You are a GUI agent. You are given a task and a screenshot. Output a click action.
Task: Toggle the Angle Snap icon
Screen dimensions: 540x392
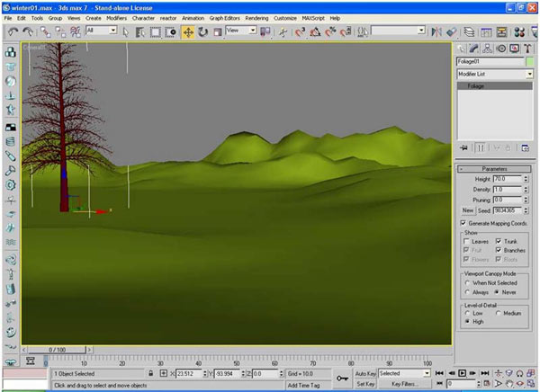pyautogui.click(x=315, y=32)
